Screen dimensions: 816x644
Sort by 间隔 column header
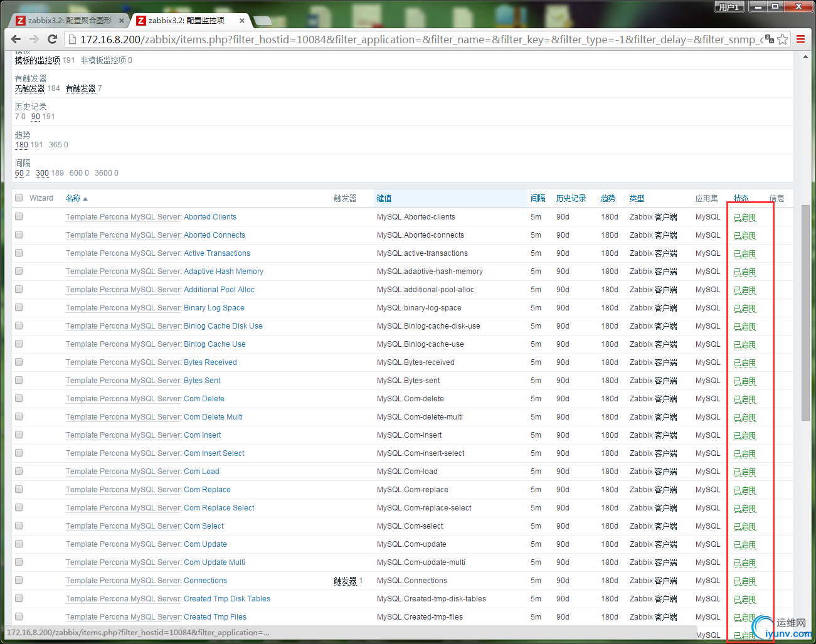[538, 198]
